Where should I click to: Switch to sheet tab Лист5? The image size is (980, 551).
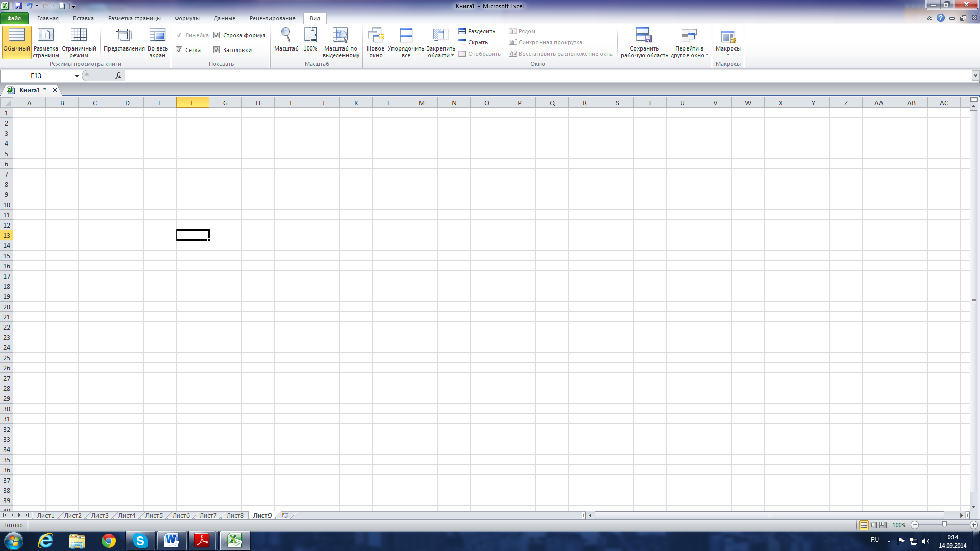154,515
